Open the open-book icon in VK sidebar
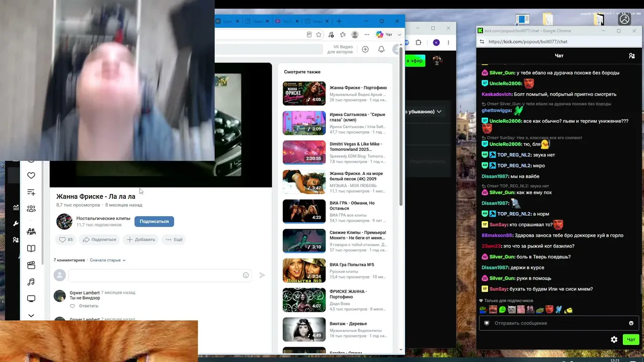The image size is (644, 362). click(x=31, y=248)
